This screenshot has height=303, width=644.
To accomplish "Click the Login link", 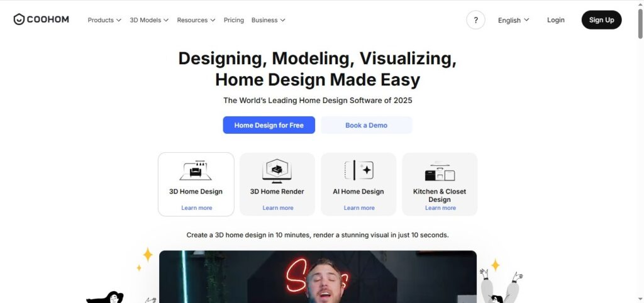I will tap(556, 19).
